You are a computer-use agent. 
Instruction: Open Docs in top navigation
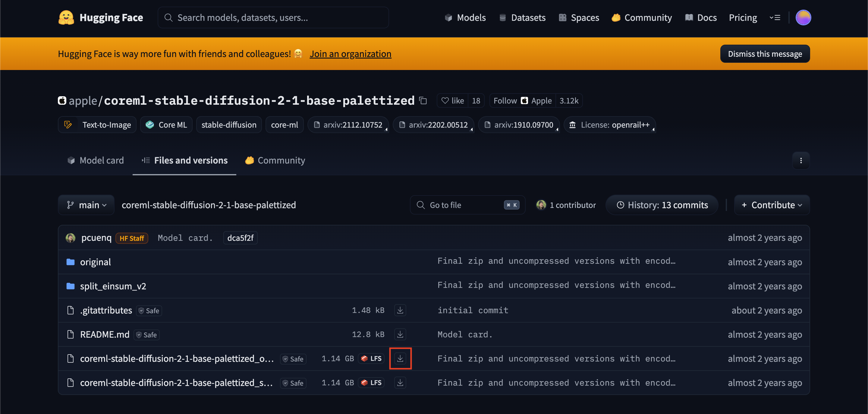(700, 18)
